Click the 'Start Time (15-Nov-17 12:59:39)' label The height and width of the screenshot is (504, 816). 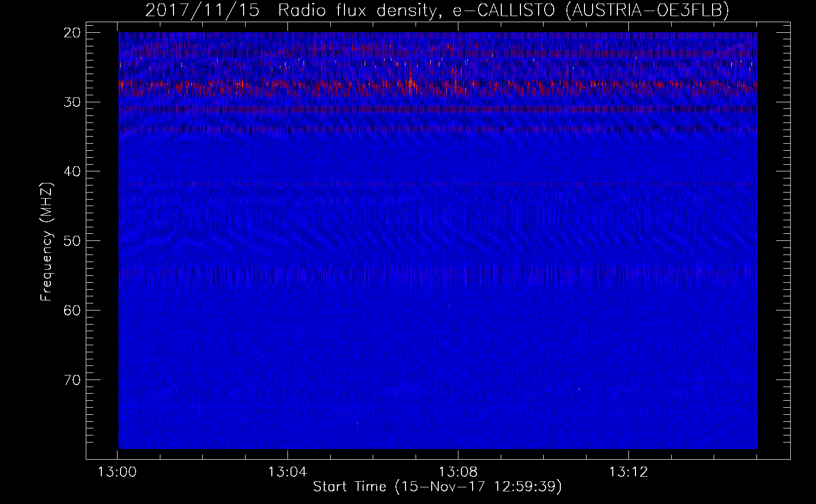pos(437,487)
